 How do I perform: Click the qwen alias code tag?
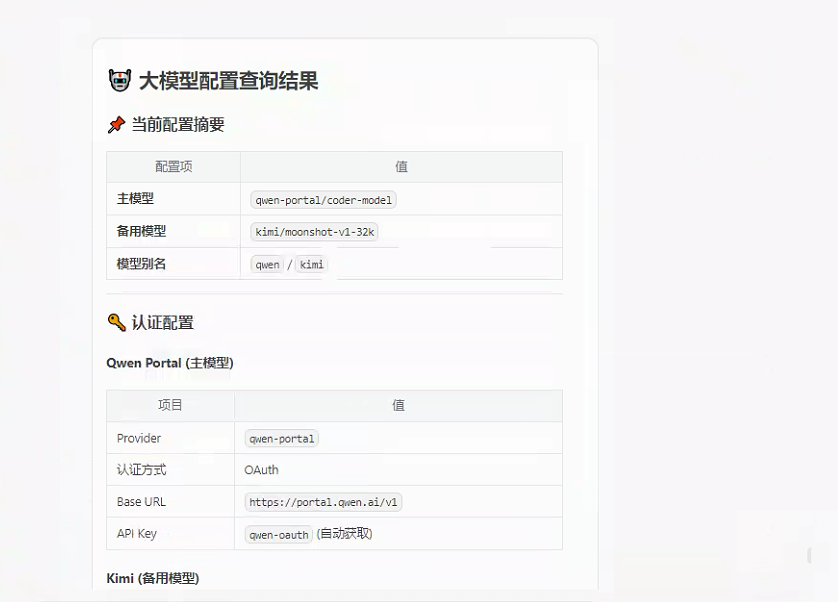pyautogui.click(x=267, y=265)
